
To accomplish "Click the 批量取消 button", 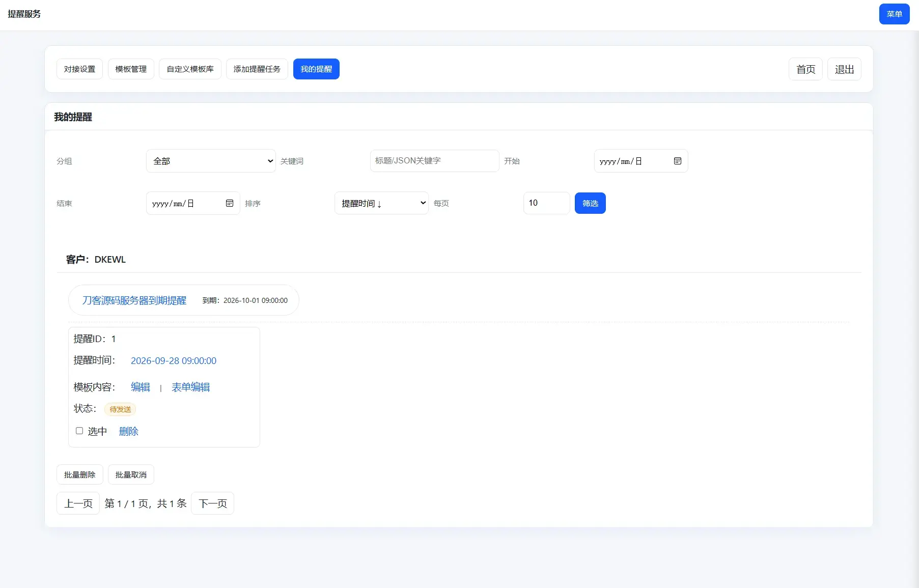I will point(131,474).
